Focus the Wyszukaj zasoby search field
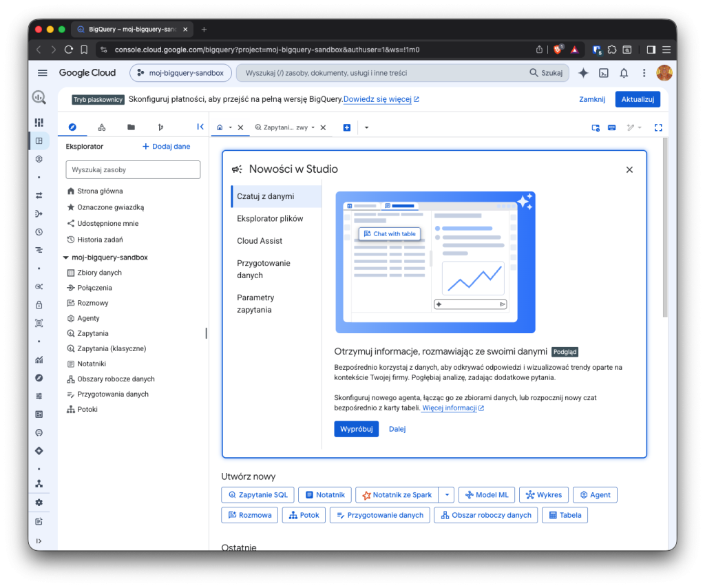 click(133, 170)
